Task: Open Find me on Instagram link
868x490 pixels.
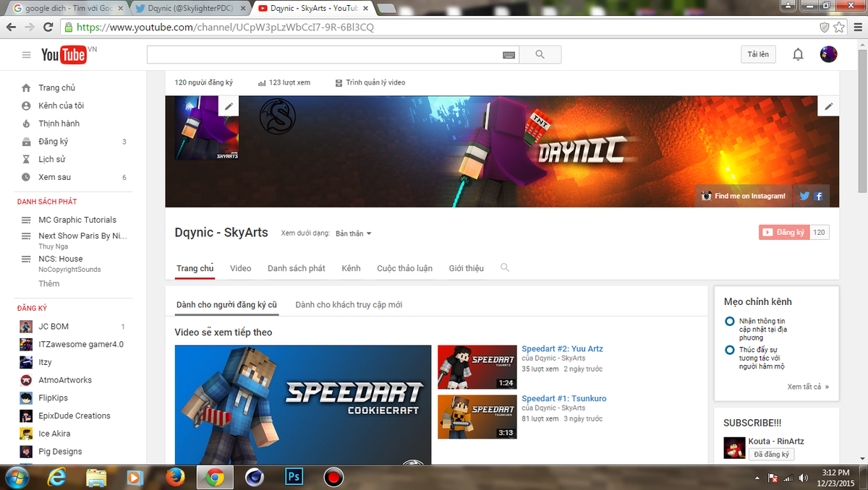Action: [743, 196]
